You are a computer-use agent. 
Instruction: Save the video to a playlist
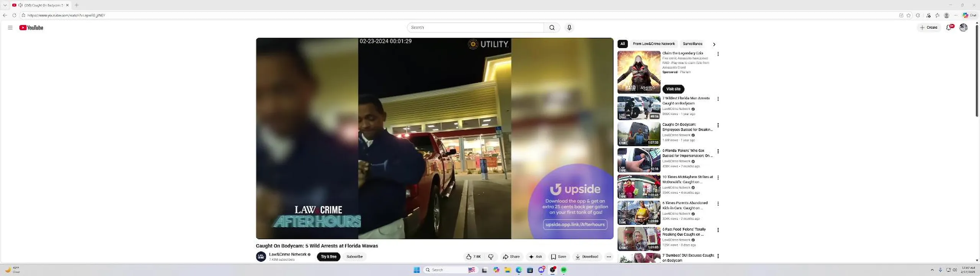point(558,257)
